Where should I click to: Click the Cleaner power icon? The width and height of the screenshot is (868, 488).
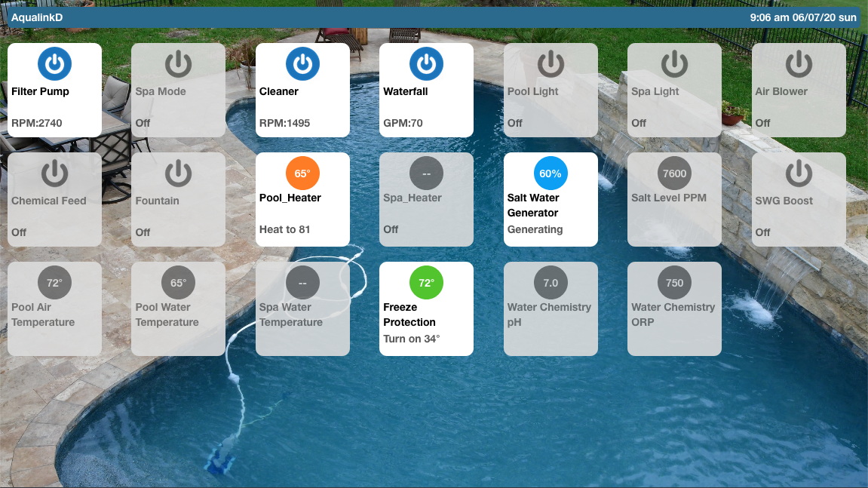(x=302, y=64)
